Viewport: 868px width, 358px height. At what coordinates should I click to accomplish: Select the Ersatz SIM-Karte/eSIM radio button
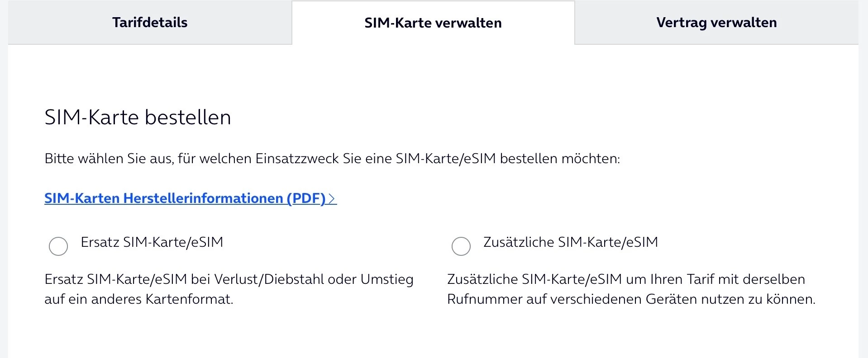point(58,246)
